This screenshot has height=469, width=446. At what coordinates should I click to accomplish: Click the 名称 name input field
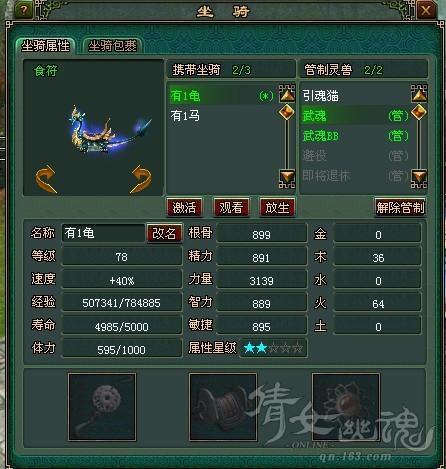pos(103,233)
